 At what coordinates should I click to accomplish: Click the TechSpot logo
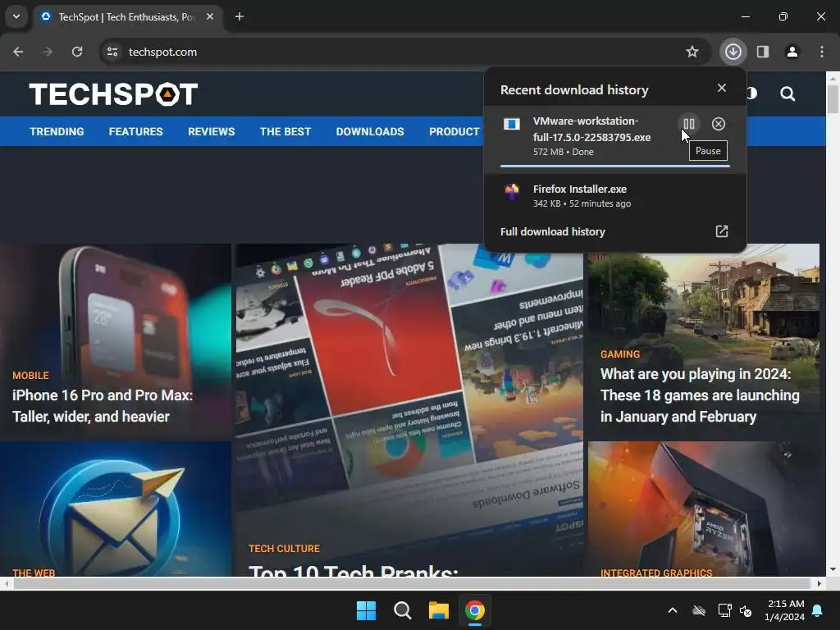(113, 94)
